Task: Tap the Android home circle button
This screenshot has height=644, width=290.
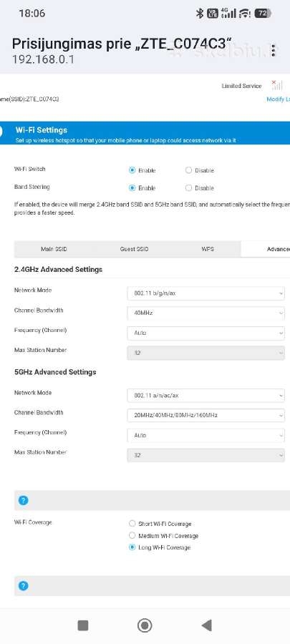Action: (x=145, y=625)
